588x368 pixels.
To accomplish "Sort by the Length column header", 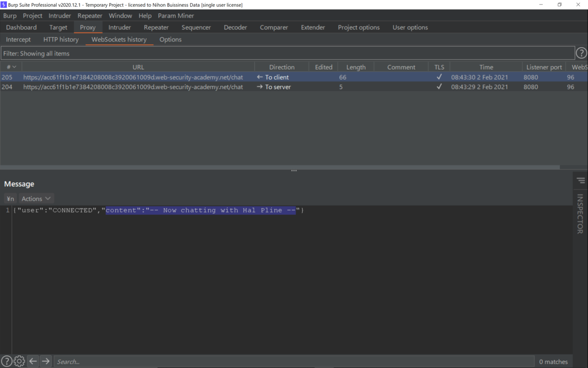I will tap(356, 67).
